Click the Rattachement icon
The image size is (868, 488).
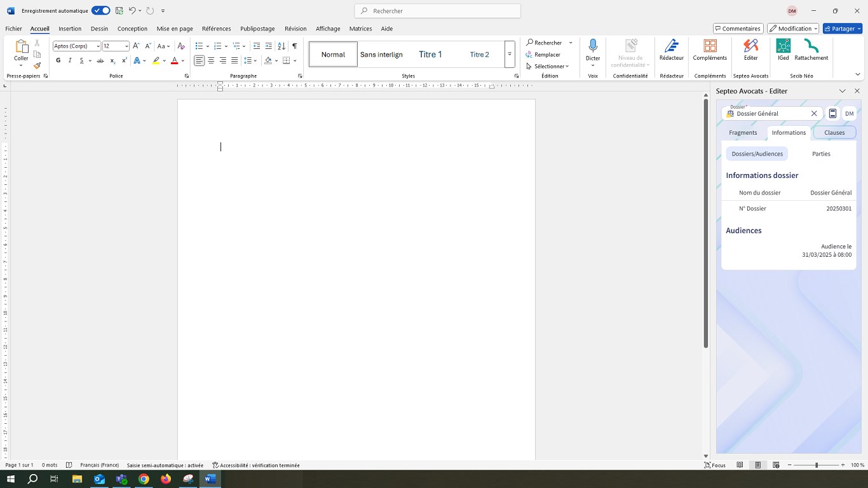coord(811,50)
